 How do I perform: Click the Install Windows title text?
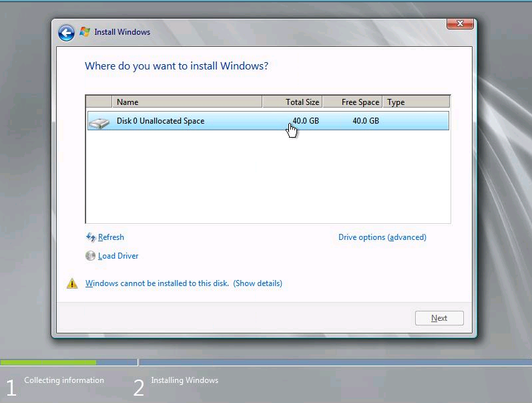pyautogui.click(x=122, y=32)
